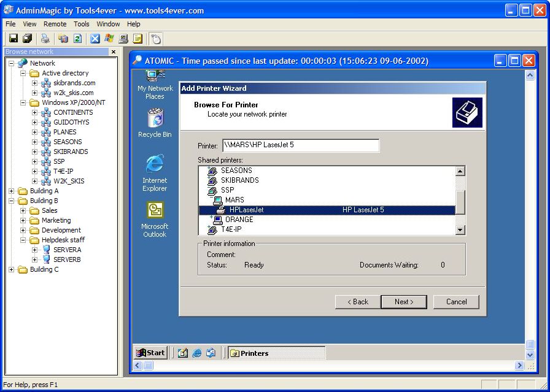This screenshot has width=550, height=392.
Task: Select the Recycle Bin desktop icon
Action: (155, 123)
